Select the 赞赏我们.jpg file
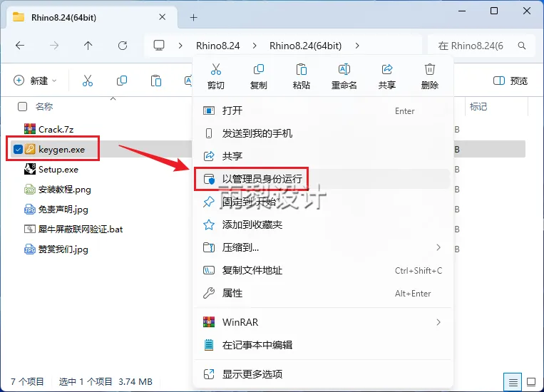Viewport: 544px width, 392px height. [x=63, y=249]
